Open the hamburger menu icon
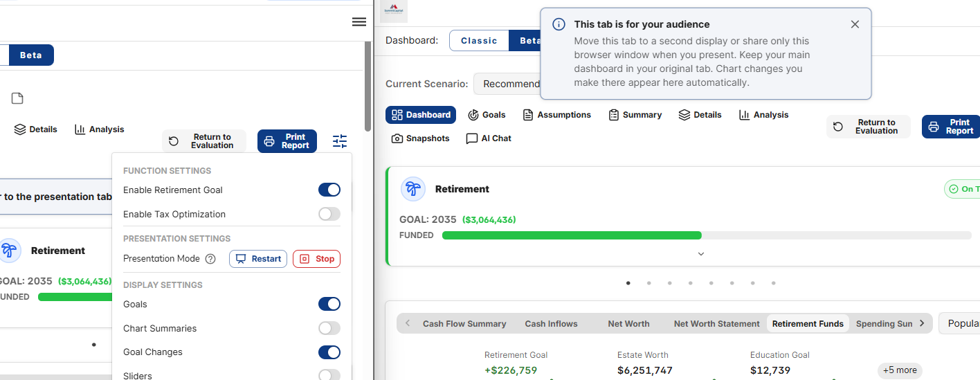The width and height of the screenshot is (980, 380). [359, 22]
